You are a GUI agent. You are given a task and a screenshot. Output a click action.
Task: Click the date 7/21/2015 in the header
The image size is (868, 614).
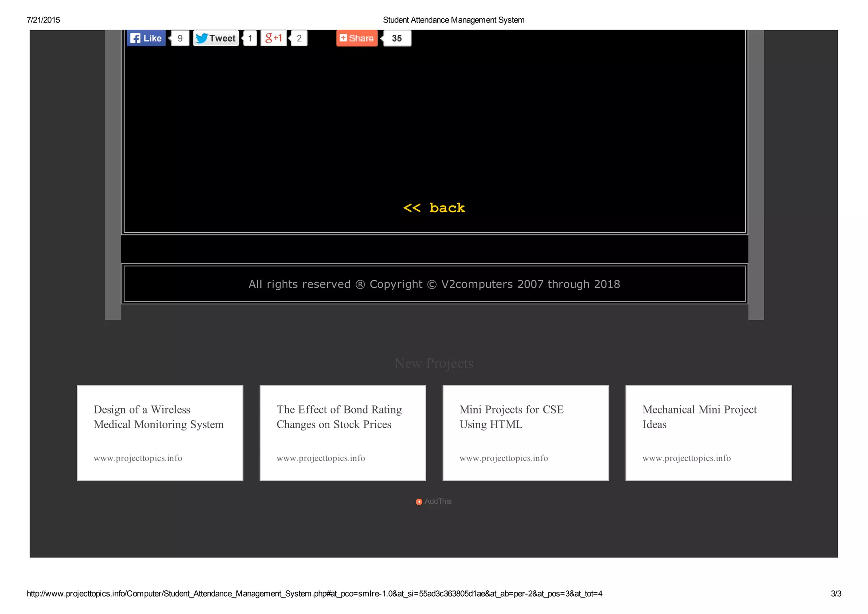43,20
